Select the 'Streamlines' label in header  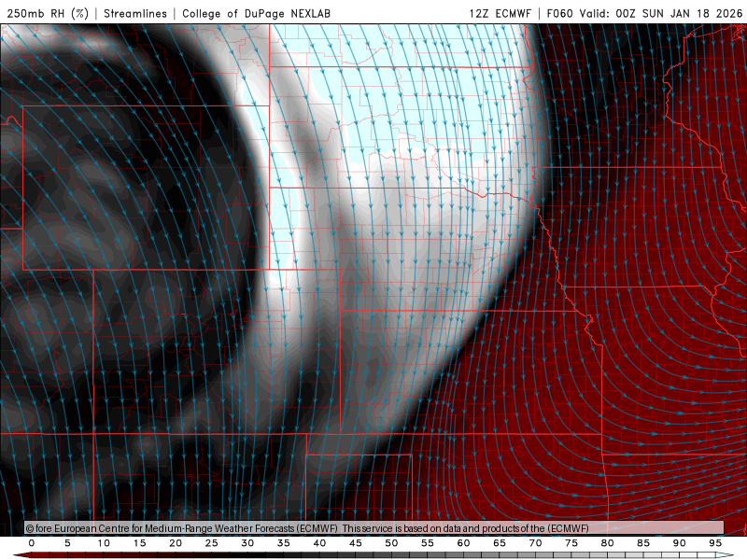pos(135,13)
